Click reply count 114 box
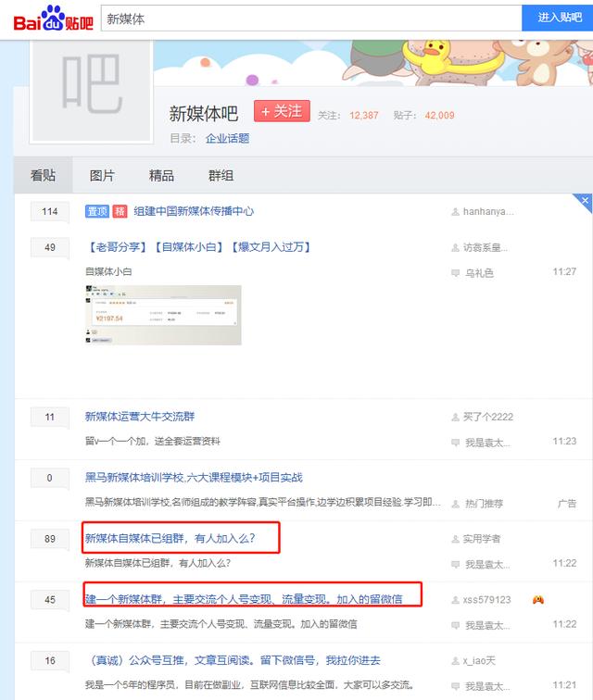 [x=50, y=211]
